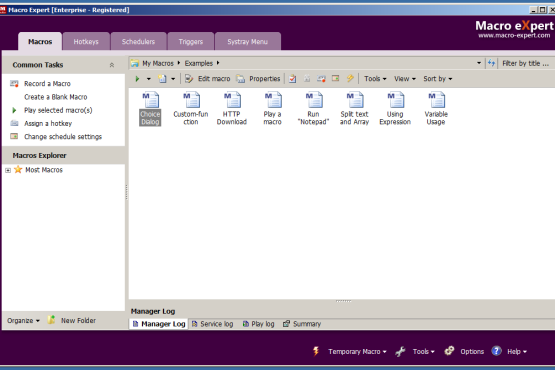The height and width of the screenshot is (370, 555).
Task: Switch to the Play log tab
Action: [x=258, y=324]
